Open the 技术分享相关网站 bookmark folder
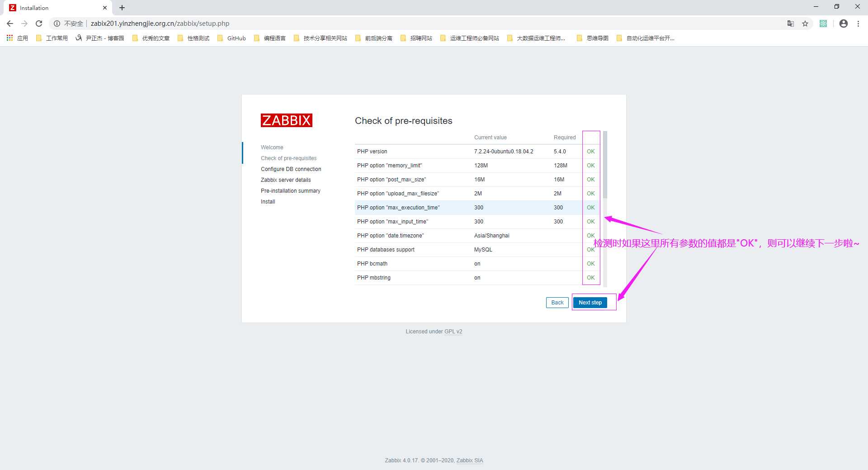Image resolution: width=868 pixels, height=470 pixels. tap(321, 38)
